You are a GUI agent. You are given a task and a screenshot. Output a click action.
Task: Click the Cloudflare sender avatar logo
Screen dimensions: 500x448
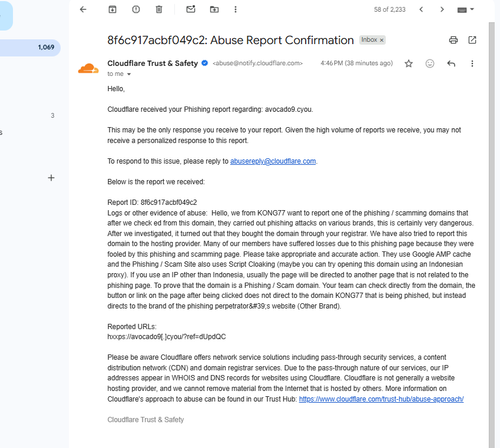click(88, 68)
